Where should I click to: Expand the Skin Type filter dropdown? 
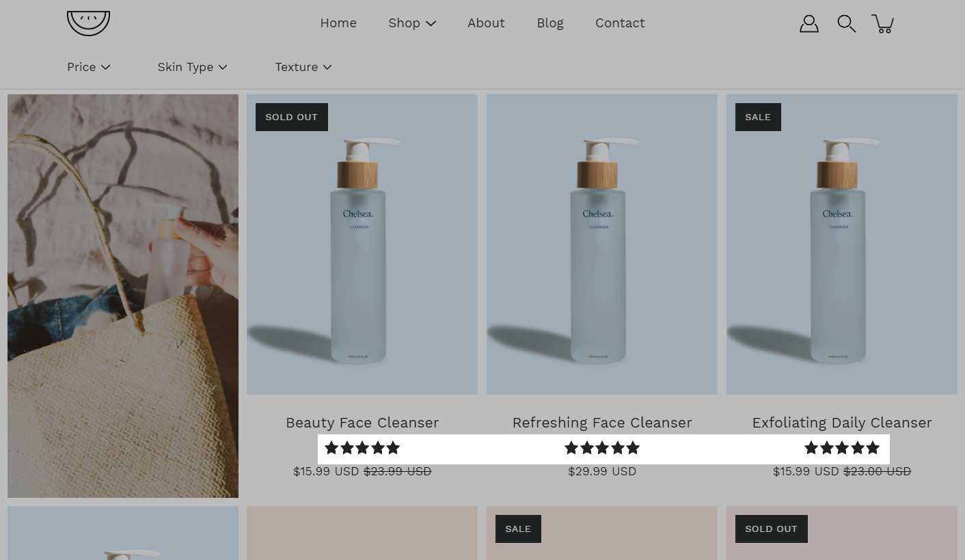192,67
